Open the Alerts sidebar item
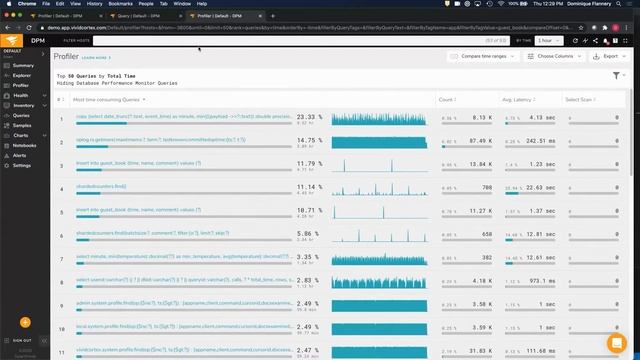The height and width of the screenshot is (360, 640). 19,156
